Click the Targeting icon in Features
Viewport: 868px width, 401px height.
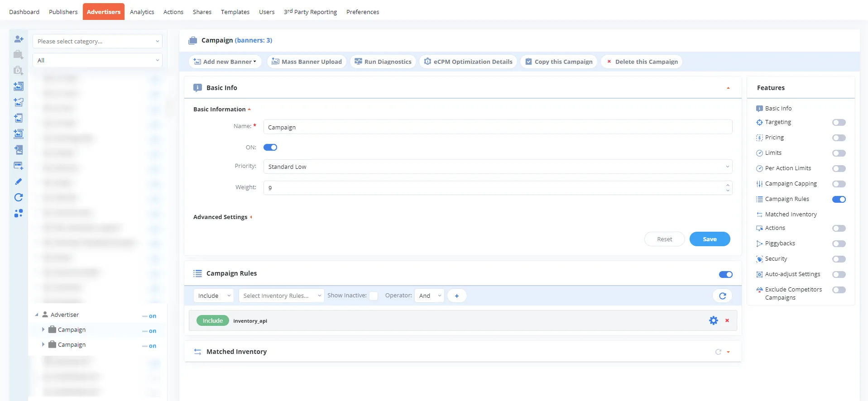(759, 122)
